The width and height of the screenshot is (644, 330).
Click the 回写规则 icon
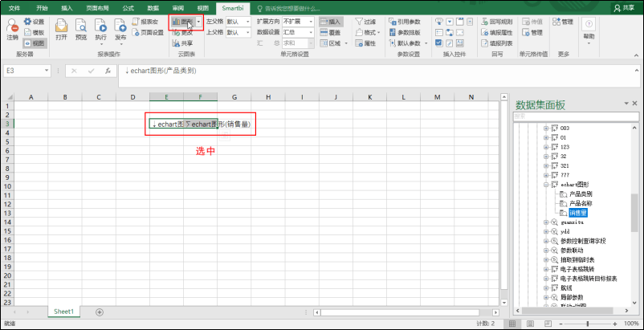(496, 22)
